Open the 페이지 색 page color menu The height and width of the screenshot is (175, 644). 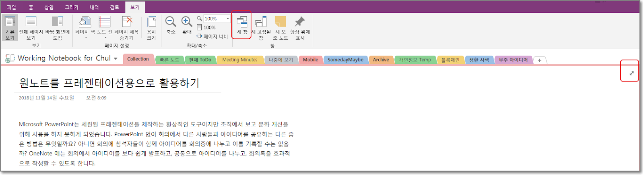click(85, 27)
